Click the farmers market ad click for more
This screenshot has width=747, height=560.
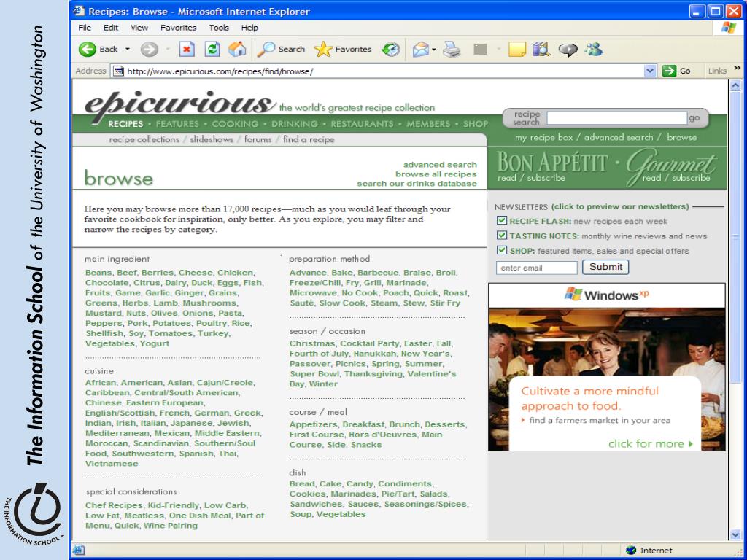[650, 444]
